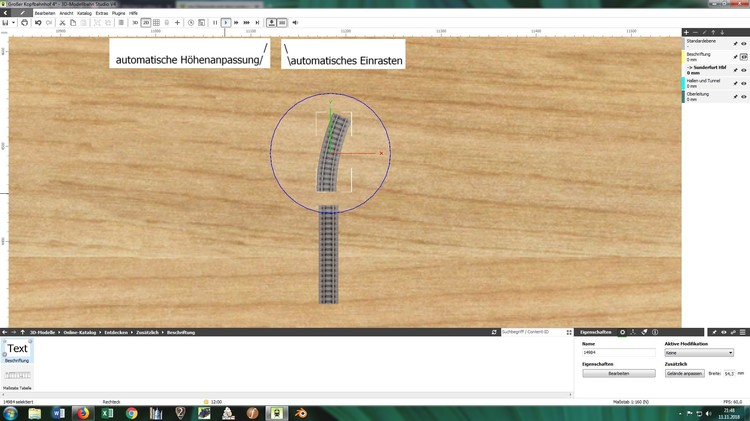Click the undo arrow in toolbar
The image size is (750, 421).
(x=38, y=21)
